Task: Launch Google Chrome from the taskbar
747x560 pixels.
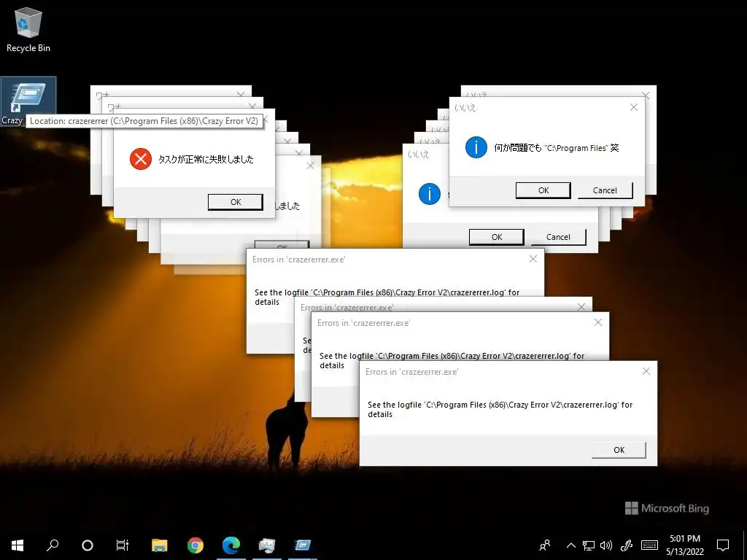Action: (196, 545)
